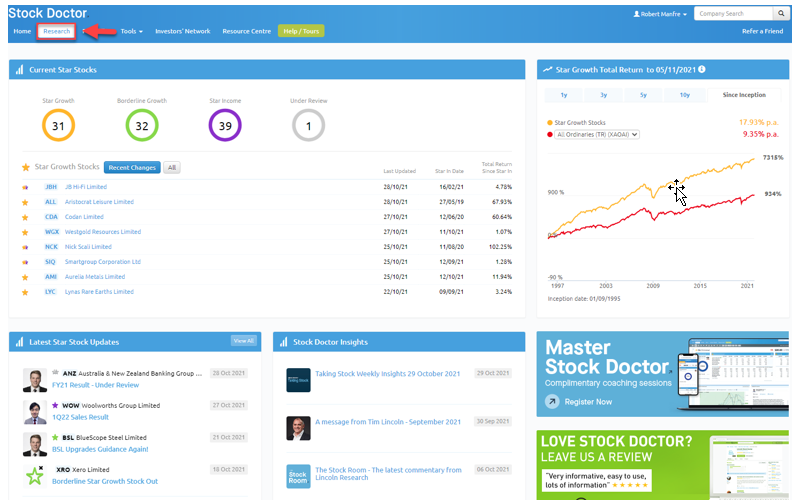Click the Register Now text
Viewport: 796px width, 500px height.
588,402
